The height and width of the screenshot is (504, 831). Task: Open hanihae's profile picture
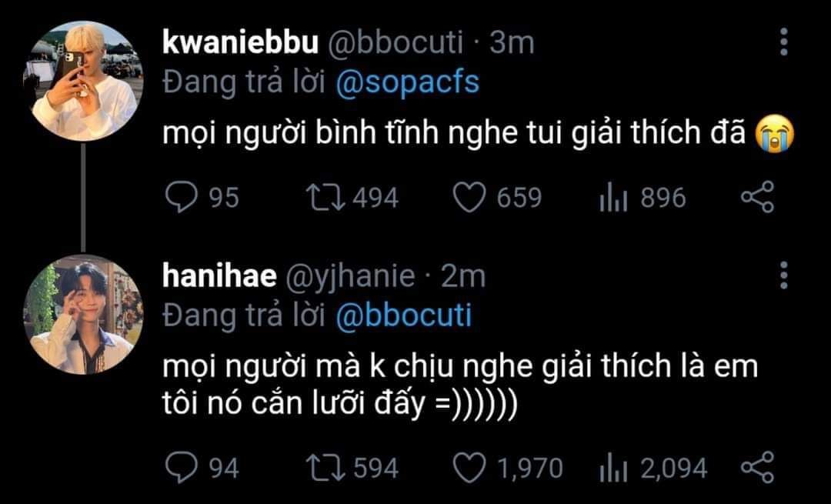pos(85,316)
